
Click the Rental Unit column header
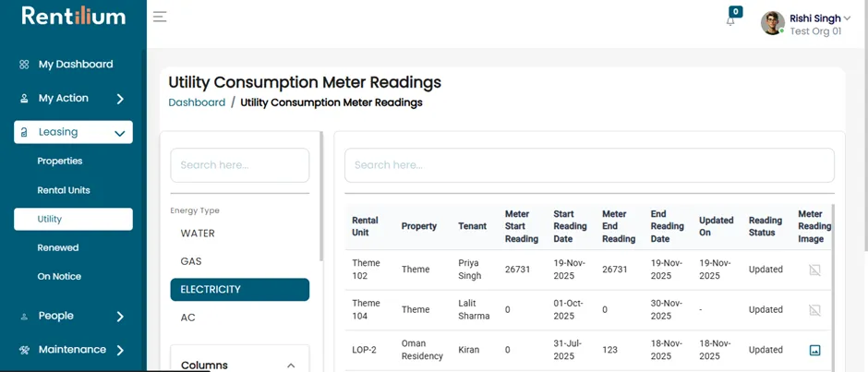[x=366, y=226]
